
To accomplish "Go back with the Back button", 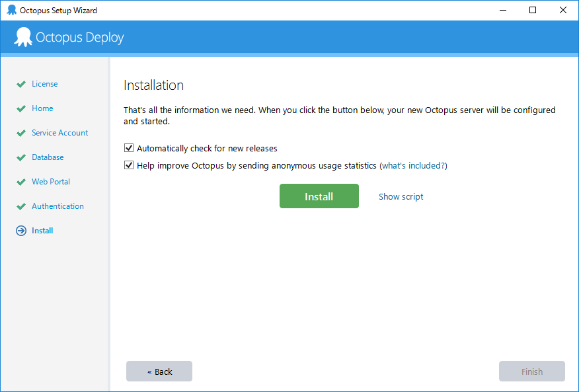I will [x=159, y=372].
